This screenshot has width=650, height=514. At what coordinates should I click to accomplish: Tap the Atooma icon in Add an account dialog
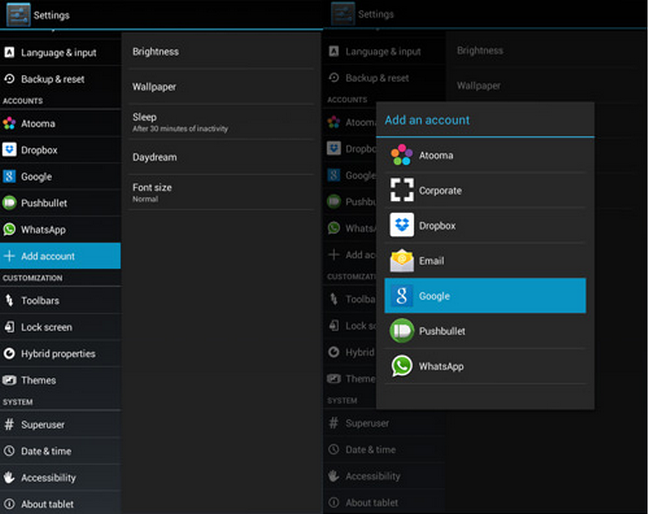(x=402, y=155)
